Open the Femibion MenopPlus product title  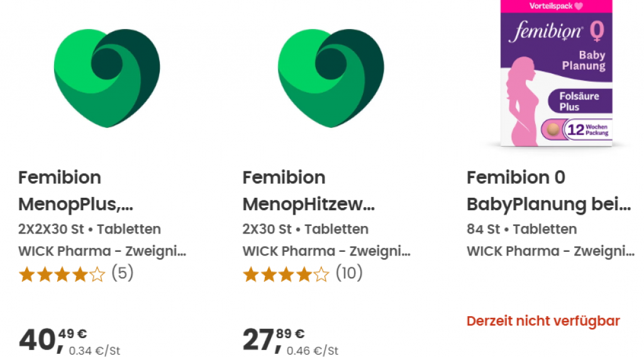pyautogui.click(x=76, y=191)
